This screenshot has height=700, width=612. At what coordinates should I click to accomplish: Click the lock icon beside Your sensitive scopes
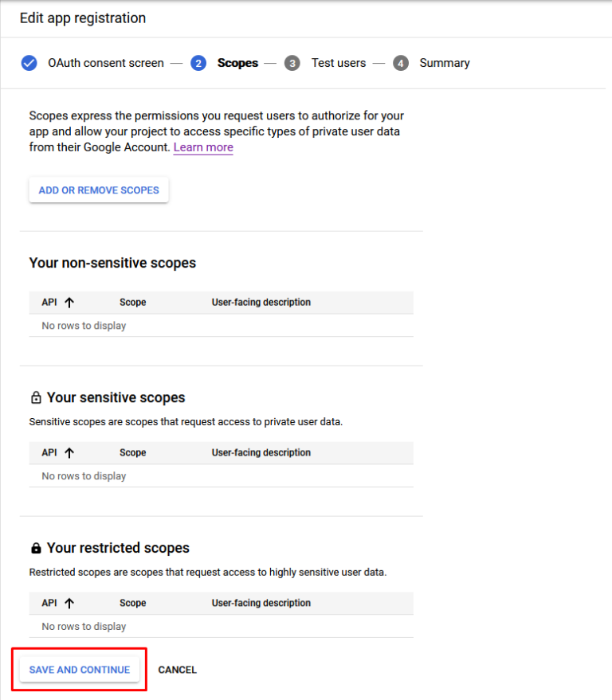pos(36,397)
